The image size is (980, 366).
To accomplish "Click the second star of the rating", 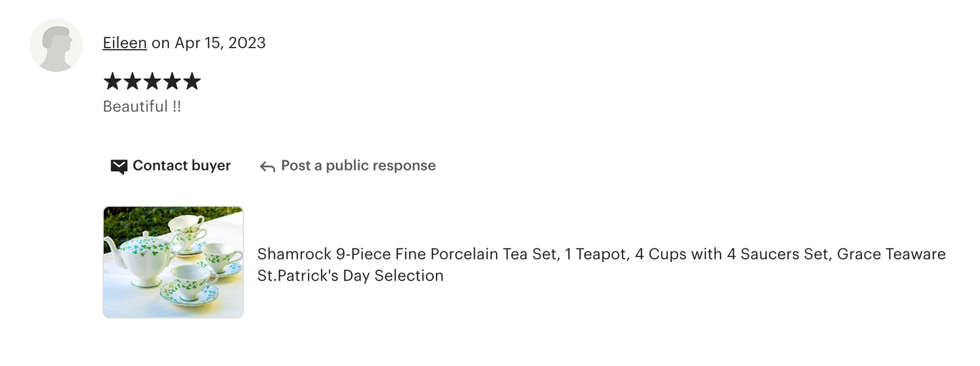I will pyautogui.click(x=132, y=82).
